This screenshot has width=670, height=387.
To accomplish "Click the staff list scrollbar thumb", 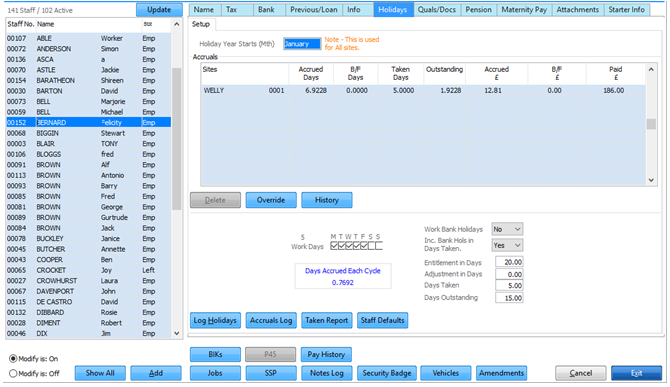I will pos(176,139).
